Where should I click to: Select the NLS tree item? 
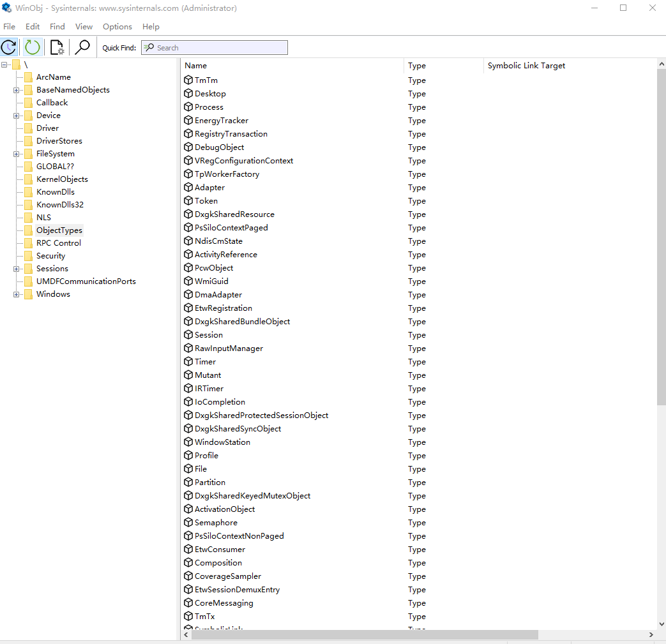coord(43,218)
